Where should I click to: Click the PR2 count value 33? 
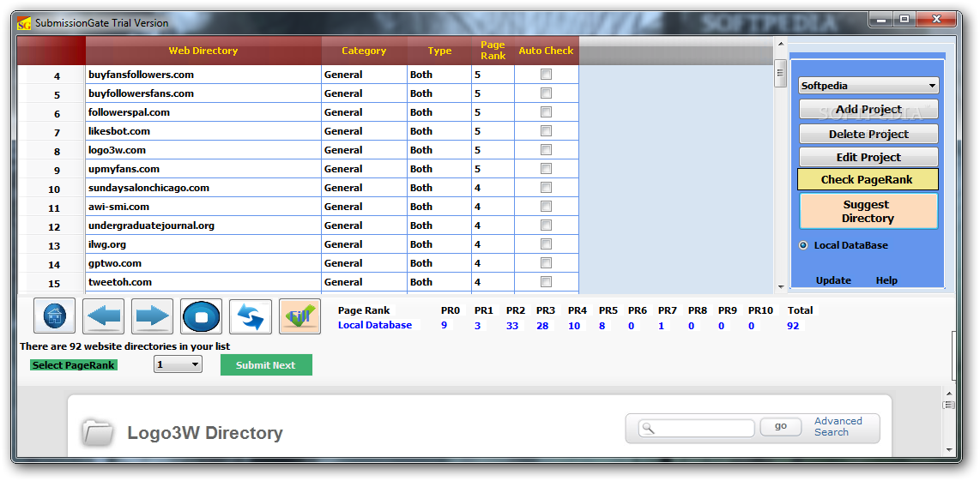point(512,326)
